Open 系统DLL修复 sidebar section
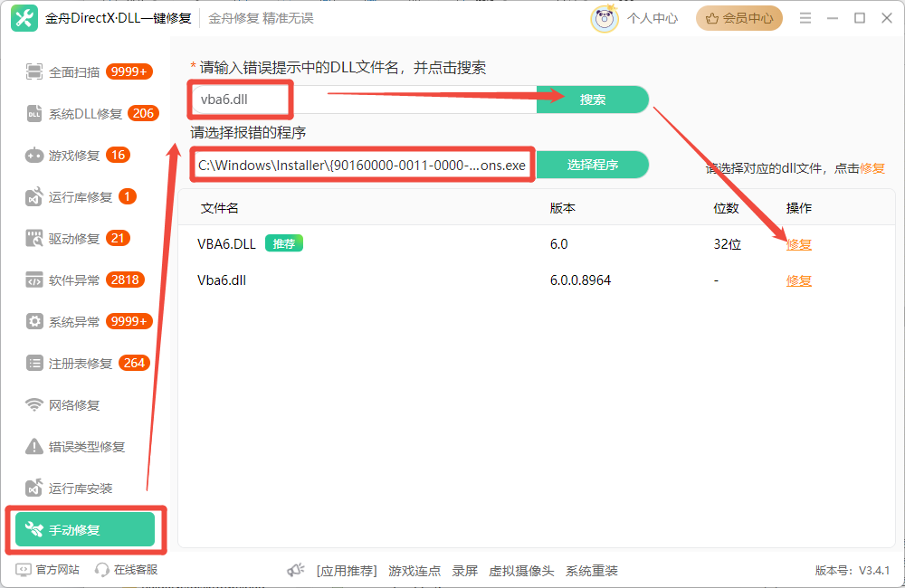This screenshot has height=588, width=905. pyautogui.click(x=85, y=114)
